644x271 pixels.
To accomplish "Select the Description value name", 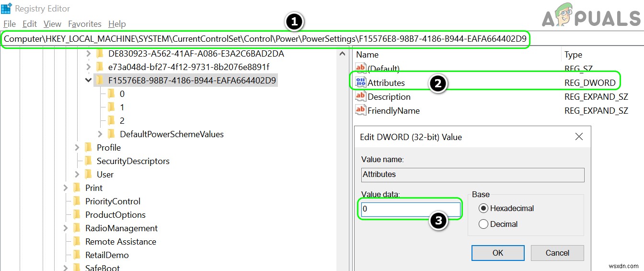I will 389,96.
